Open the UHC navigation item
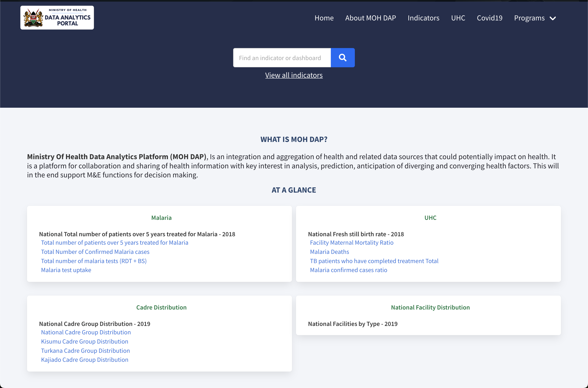 click(458, 18)
